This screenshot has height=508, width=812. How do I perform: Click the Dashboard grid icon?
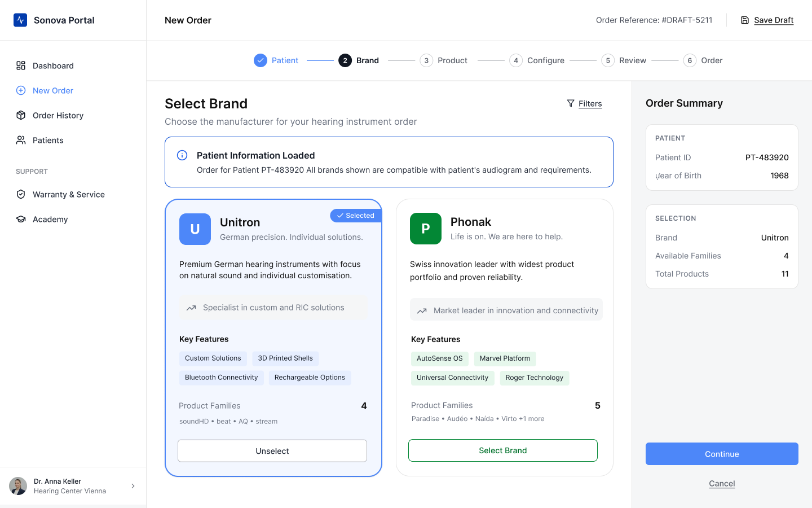[x=21, y=65]
